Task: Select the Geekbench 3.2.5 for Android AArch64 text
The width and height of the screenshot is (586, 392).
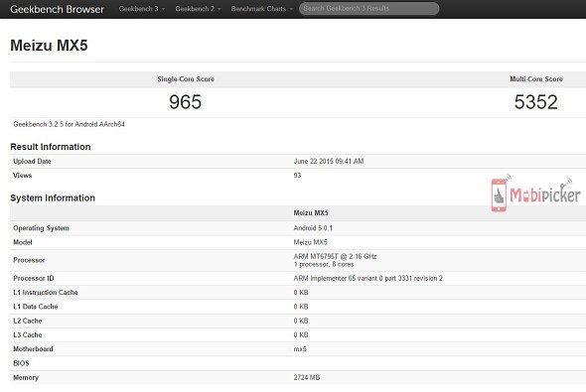Action: coord(69,124)
